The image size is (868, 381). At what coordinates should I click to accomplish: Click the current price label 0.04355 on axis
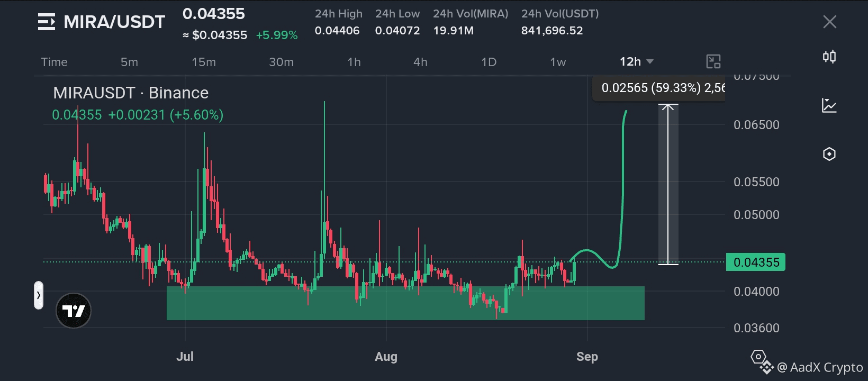[x=756, y=262]
